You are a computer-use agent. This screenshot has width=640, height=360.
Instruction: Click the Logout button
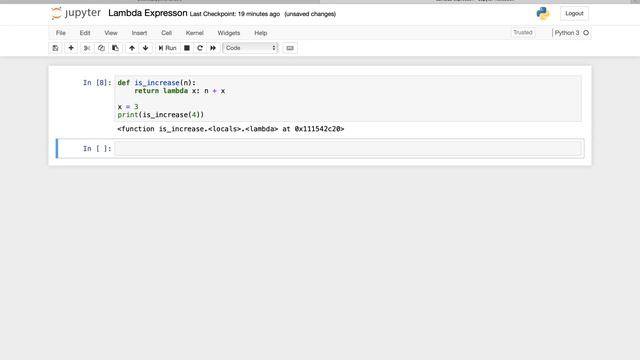[574, 13]
